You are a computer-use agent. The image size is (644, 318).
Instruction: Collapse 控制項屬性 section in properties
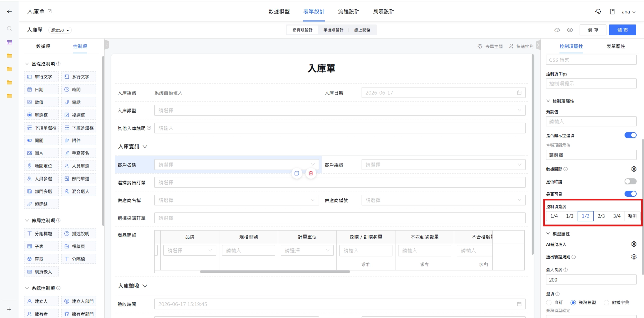[x=548, y=101]
